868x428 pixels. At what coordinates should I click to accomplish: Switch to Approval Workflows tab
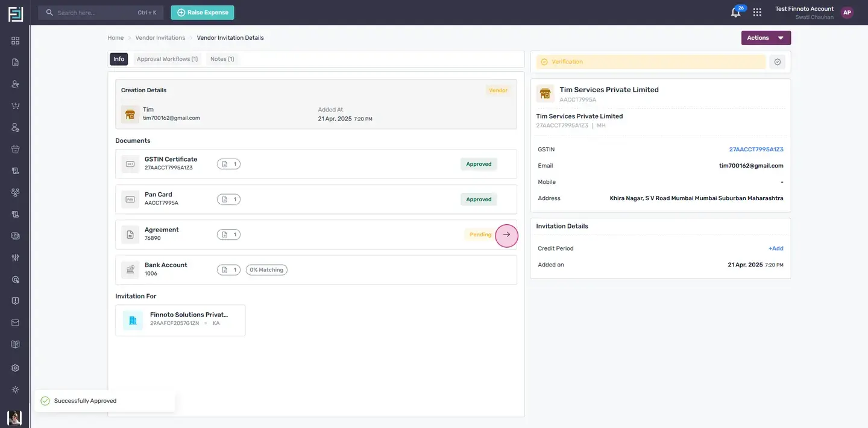coord(167,59)
